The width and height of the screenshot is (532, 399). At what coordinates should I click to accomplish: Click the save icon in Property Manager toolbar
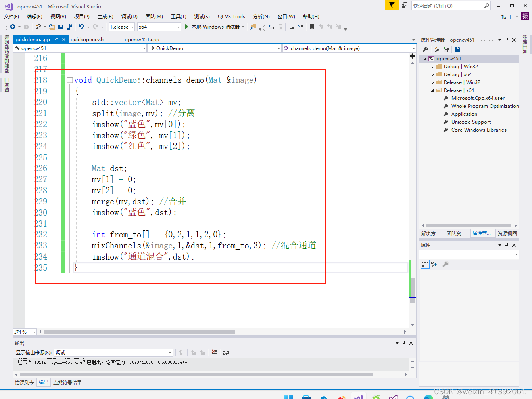click(458, 50)
